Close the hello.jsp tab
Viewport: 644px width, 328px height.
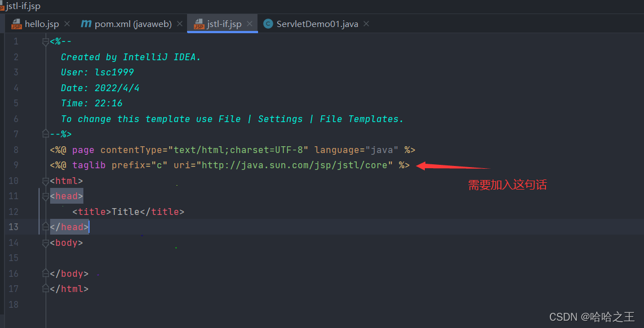(x=66, y=24)
